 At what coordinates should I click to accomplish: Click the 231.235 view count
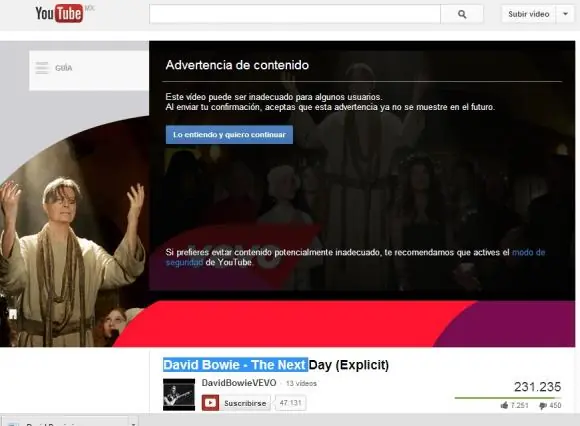[537, 387]
